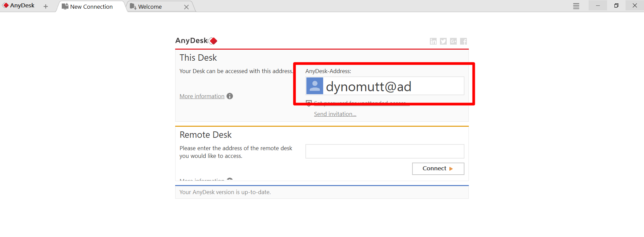Screen dimensions: 644x237
Task: Click the up-to-date version status text
Action: (225, 192)
